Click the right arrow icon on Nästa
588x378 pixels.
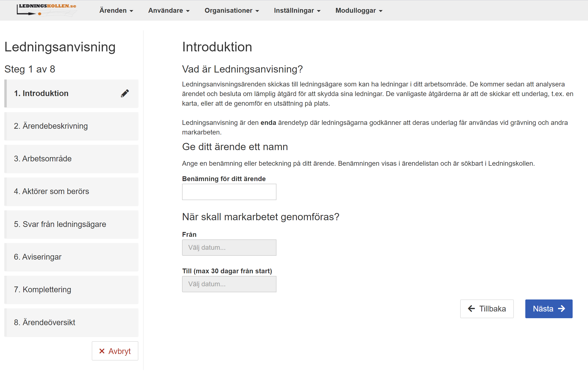(562, 309)
